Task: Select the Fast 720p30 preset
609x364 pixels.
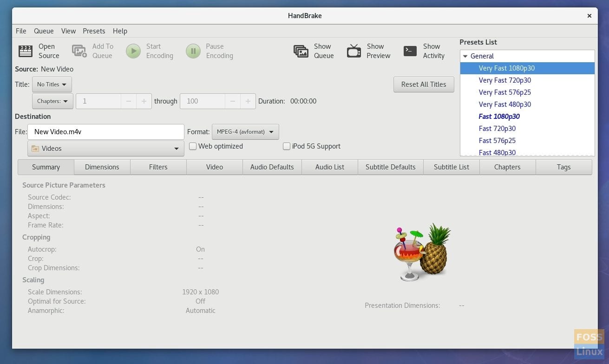Action: point(527,129)
